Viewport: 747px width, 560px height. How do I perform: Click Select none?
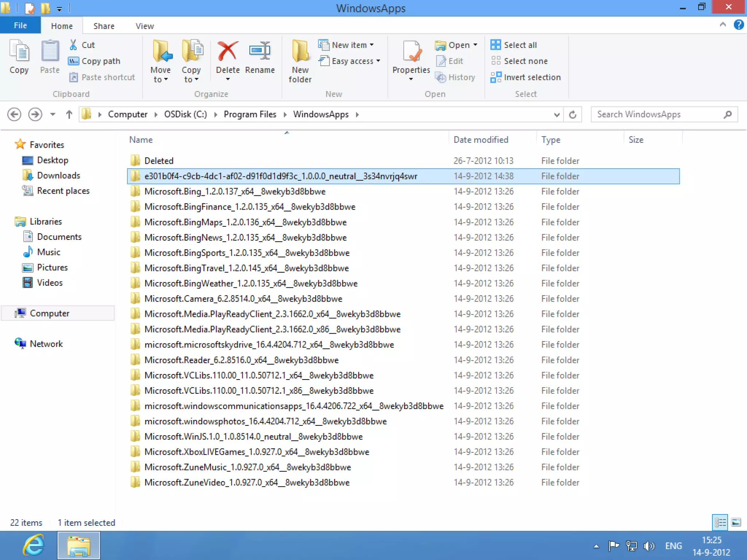pyautogui.click(x=519, y=61)
